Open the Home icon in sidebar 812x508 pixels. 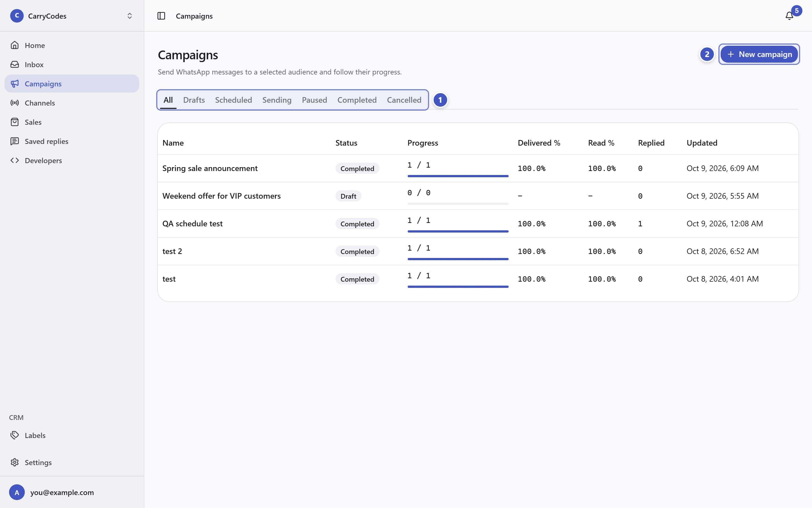coord(14,45)
